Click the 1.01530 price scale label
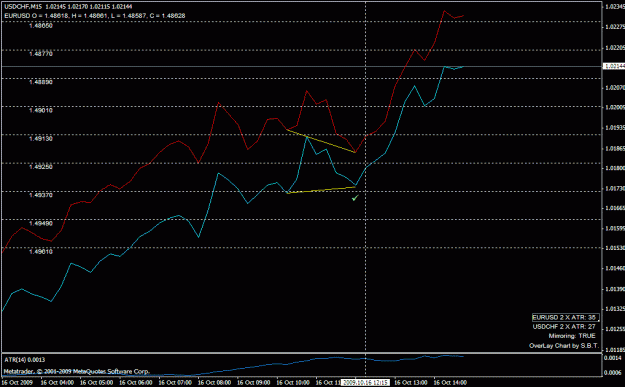Screen dimensions: 625x387 point(615,248)
